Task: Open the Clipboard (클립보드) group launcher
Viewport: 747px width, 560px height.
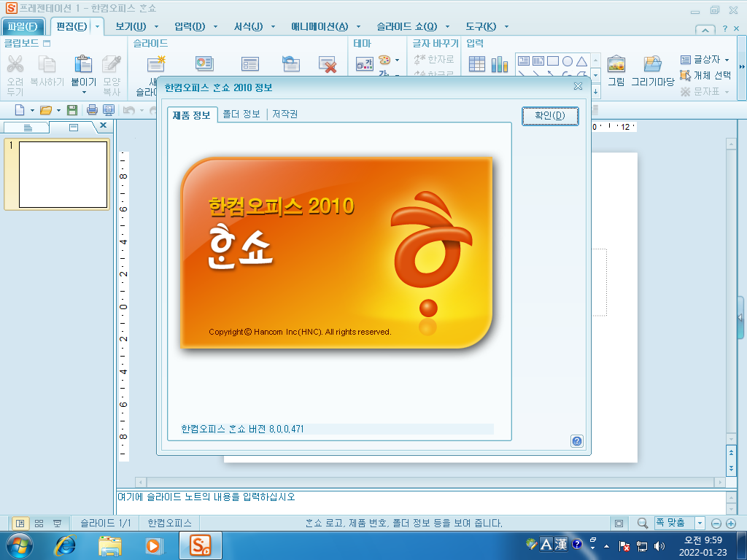Action: pos(46,43)
